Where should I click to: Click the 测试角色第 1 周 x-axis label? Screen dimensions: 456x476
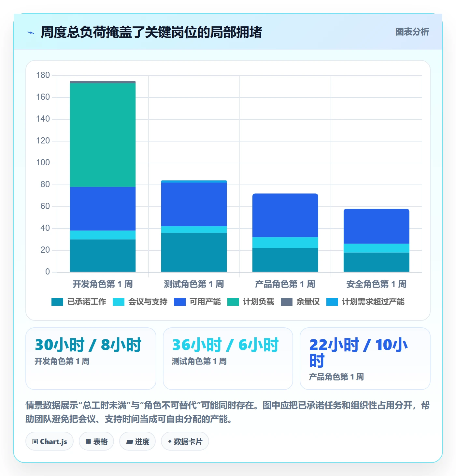coord(194,284)
